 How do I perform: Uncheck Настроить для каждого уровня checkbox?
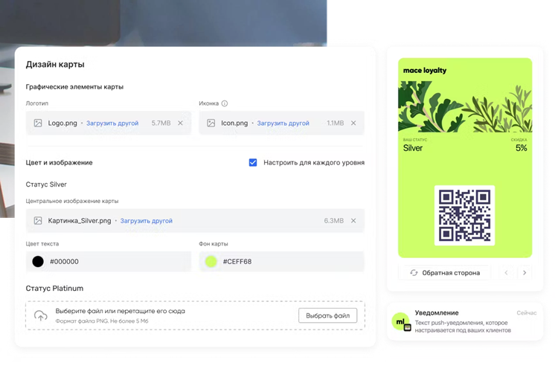[253, 162]
